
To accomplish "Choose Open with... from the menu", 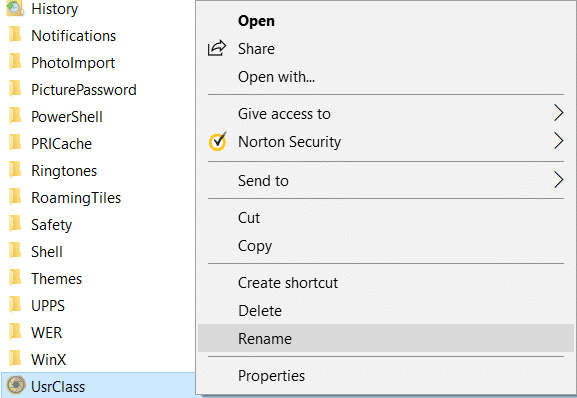I will coord(386,77).
